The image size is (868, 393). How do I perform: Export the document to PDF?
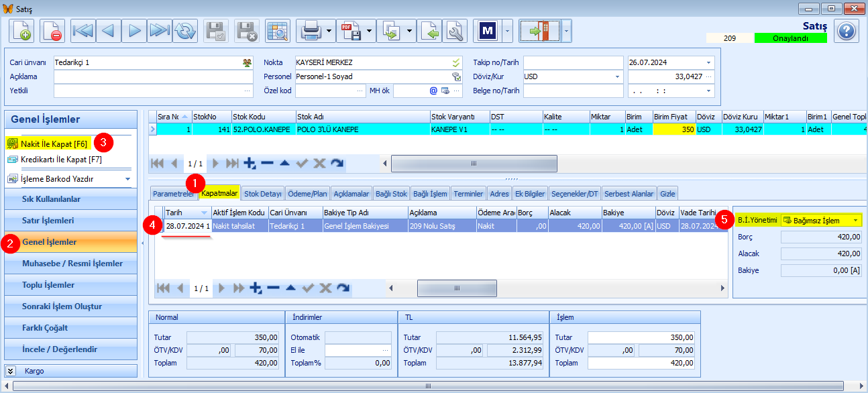[350, 31]
